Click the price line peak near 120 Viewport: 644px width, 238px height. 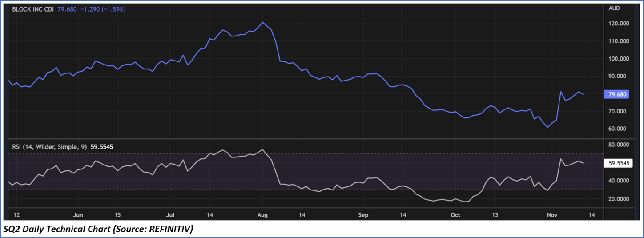click(262, 22)
